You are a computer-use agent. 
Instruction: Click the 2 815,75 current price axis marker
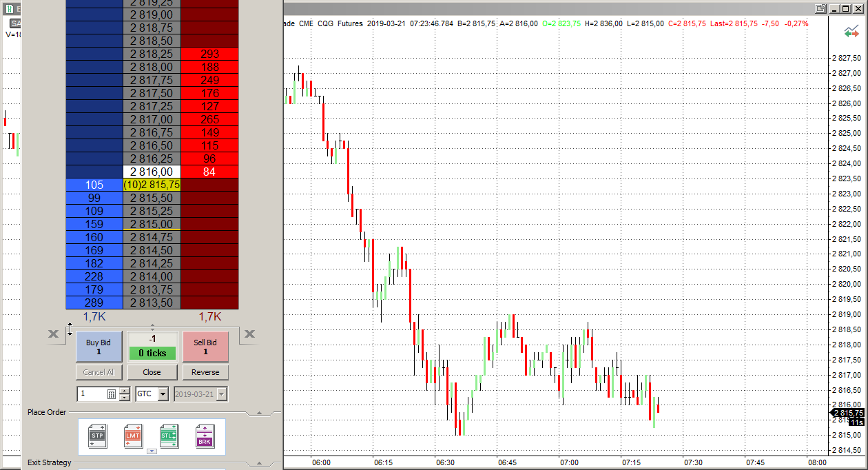pyautogui.click(x=848, y=413)
